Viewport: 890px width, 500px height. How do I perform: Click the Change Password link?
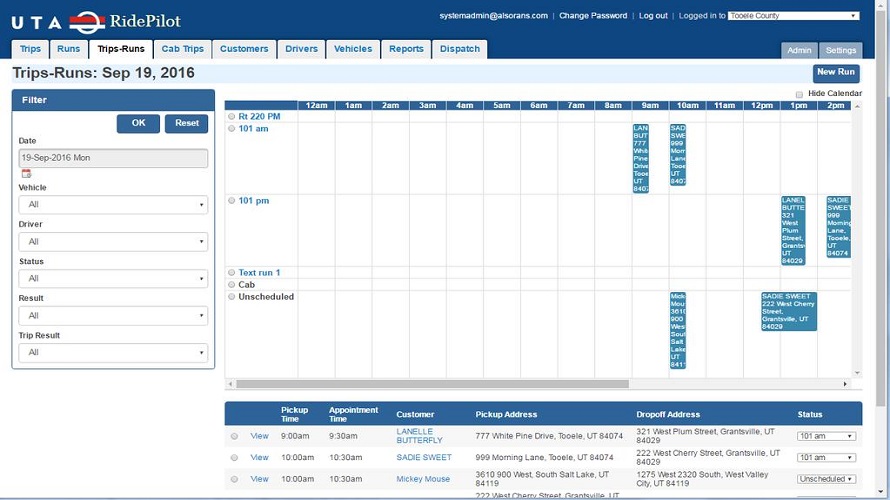593,16
